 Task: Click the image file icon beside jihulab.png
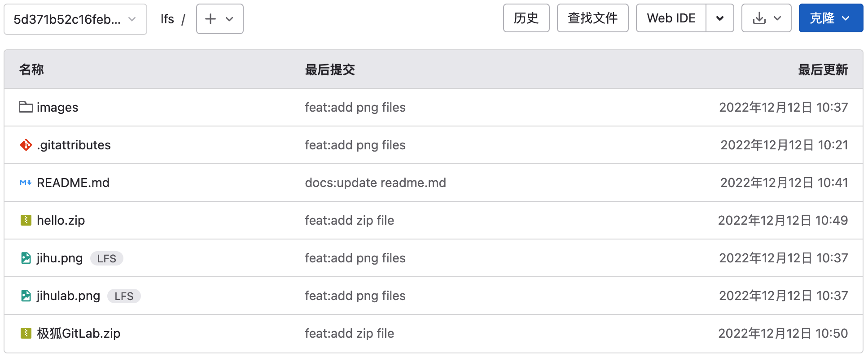26,296
